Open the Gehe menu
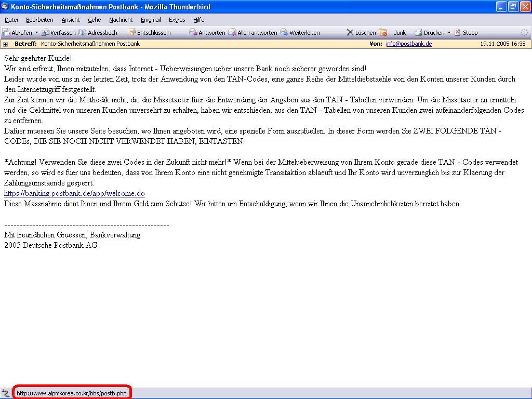This screenshot has height=399, width=532. tap(95, 20)
